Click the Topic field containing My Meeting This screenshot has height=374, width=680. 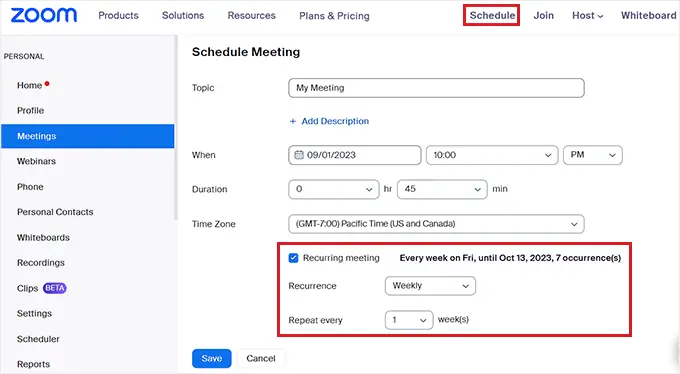click(x=436, y=88)
